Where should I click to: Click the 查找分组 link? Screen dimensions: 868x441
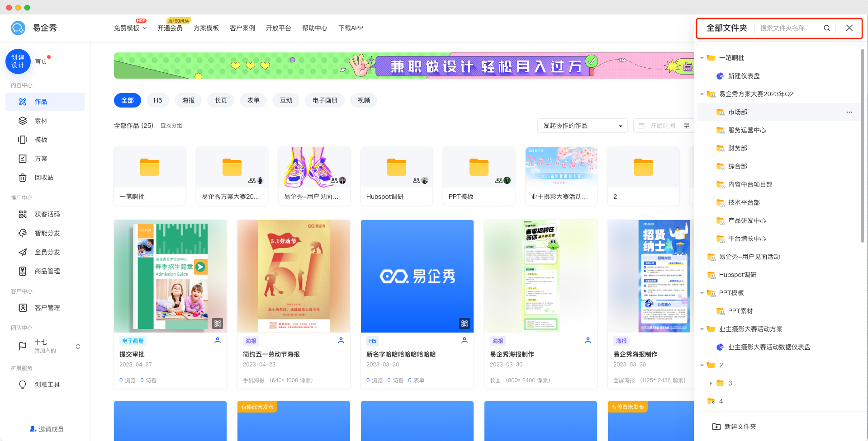click(x=171, y=126)
